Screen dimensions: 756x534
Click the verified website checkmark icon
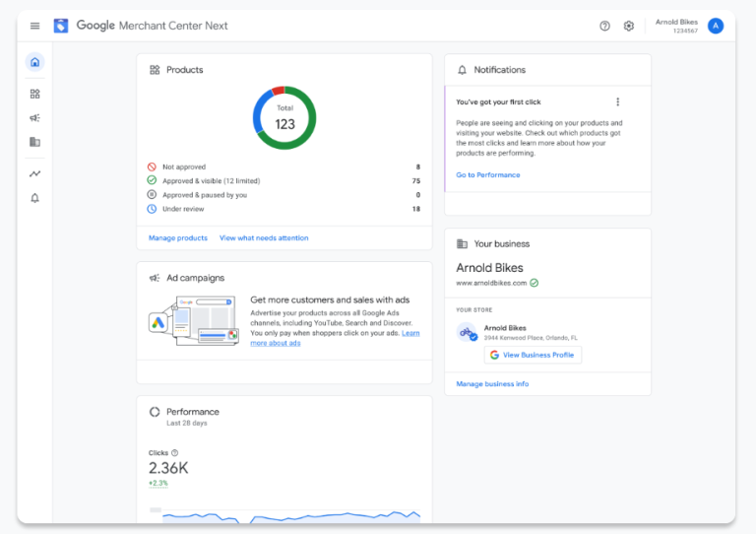pyautogui.click(x=535, y=283)
